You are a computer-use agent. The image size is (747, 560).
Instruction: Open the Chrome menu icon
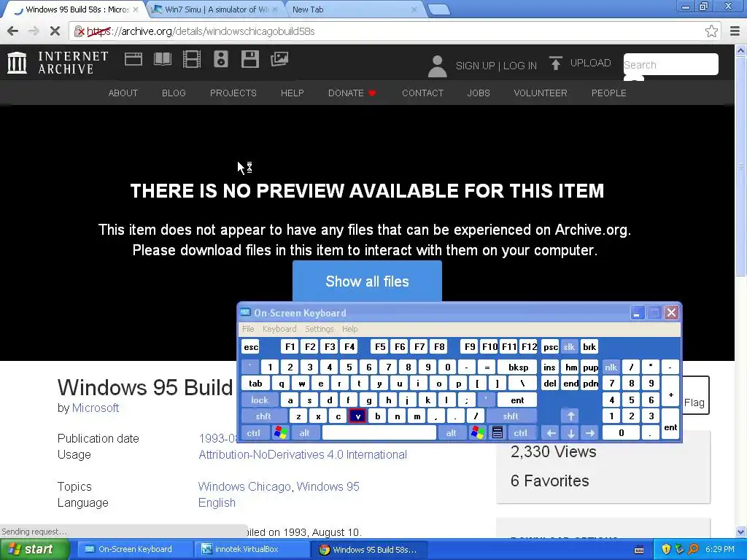[735, 31]
